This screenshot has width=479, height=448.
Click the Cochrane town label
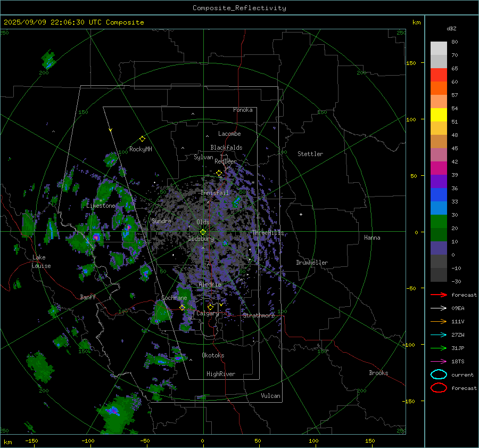pyautogui.click(x=174, y=298)
